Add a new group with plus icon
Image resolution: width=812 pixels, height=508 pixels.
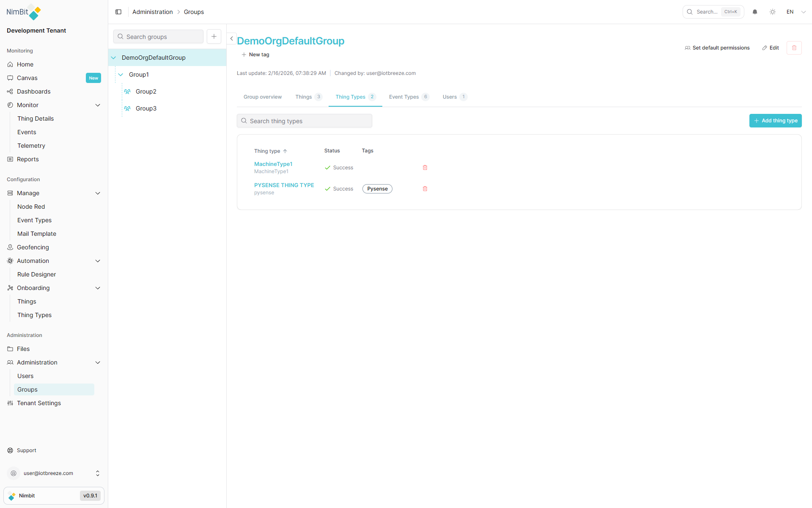pyautogui.click(x=214, y=36)
